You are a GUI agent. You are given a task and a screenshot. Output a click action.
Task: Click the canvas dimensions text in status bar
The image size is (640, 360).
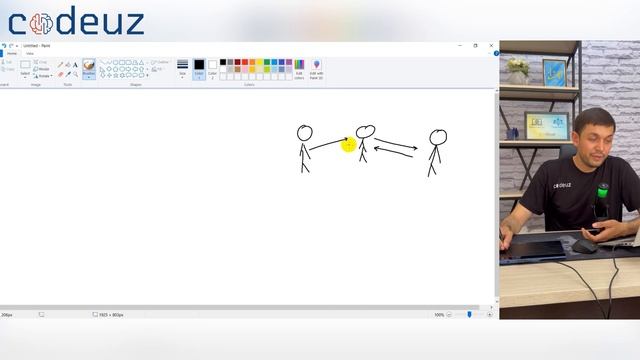pyautogui.click(x=111, y=315)
